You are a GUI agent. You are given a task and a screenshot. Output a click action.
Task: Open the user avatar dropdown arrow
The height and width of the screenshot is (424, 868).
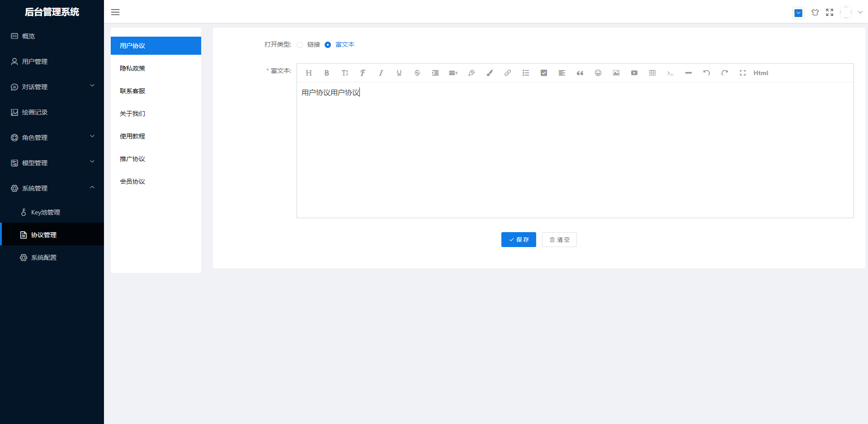coord(860,13)
